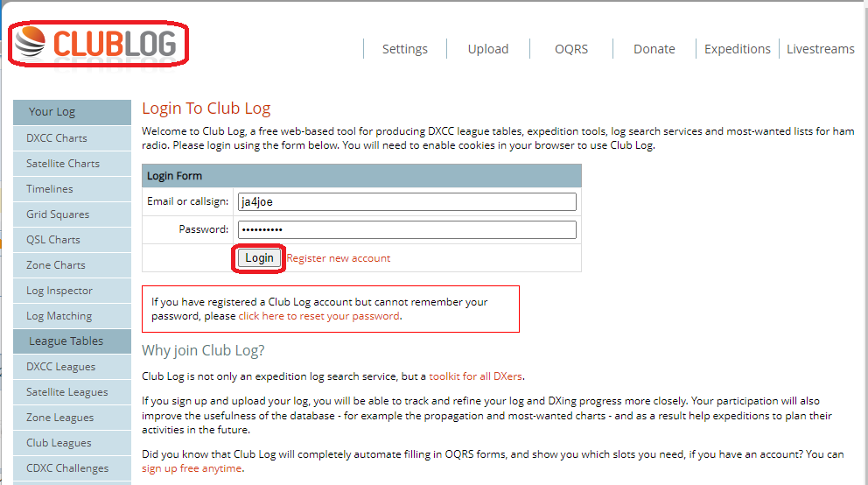Open Satellite Leagues in sidebar
This screenshot has height=485, width=868.
point(72,392)
